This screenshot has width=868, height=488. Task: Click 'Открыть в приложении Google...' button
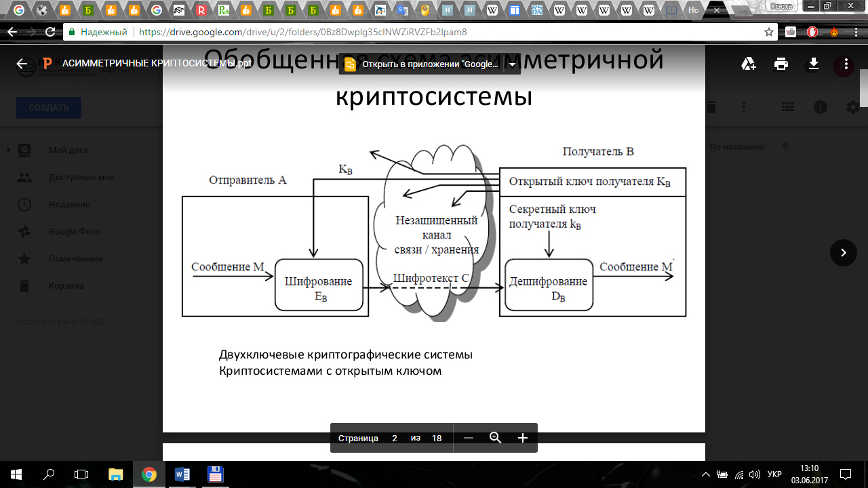tap(422, 65)
